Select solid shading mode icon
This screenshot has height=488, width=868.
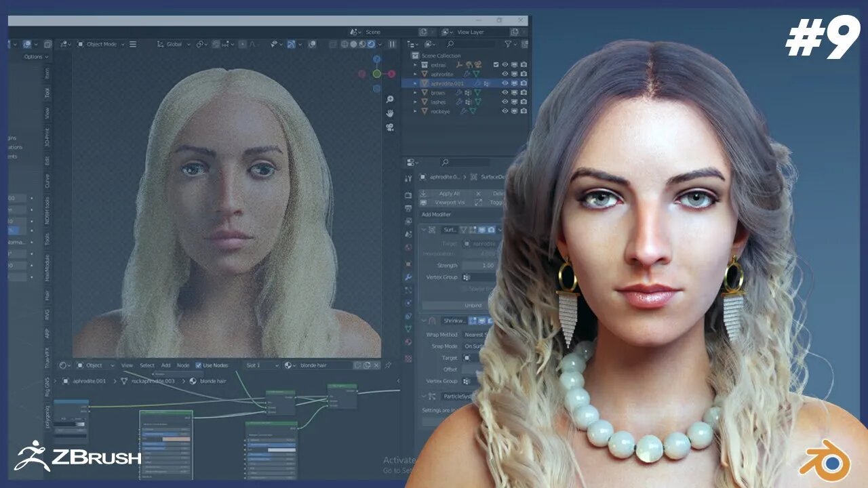tap(353, 44)
